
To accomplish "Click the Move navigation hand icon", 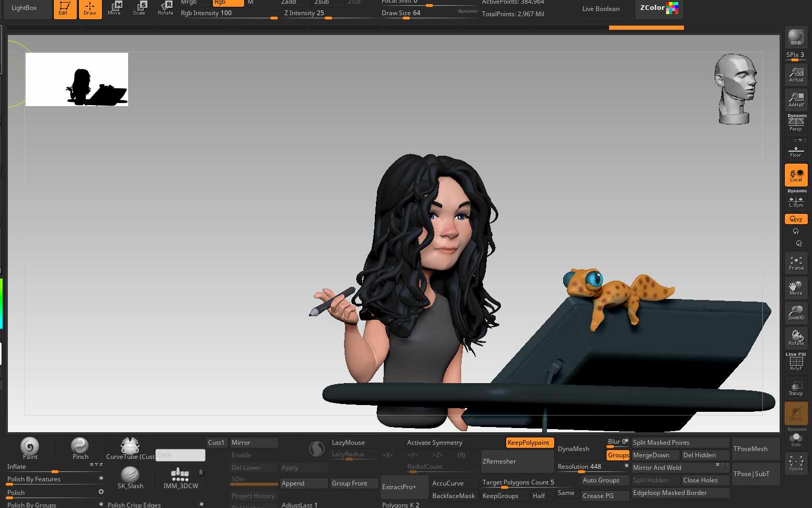I will click(796, 288).
